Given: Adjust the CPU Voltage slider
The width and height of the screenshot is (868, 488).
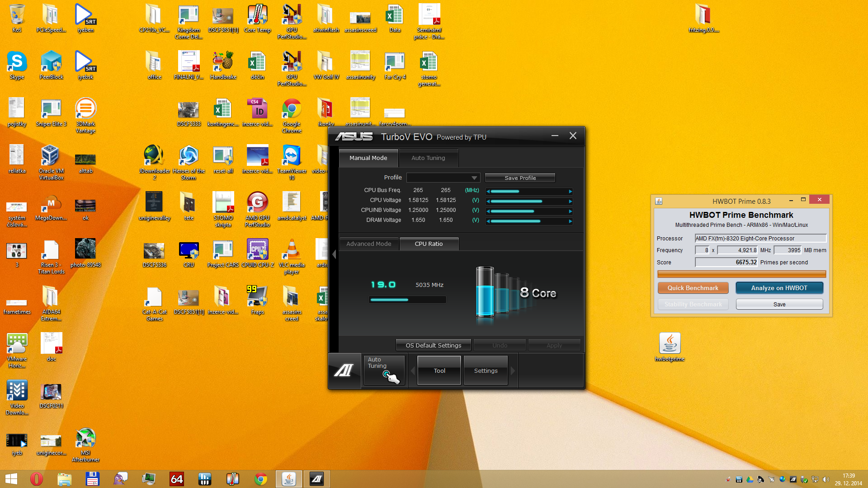Looking at the screenshot, I should (529, 201).
